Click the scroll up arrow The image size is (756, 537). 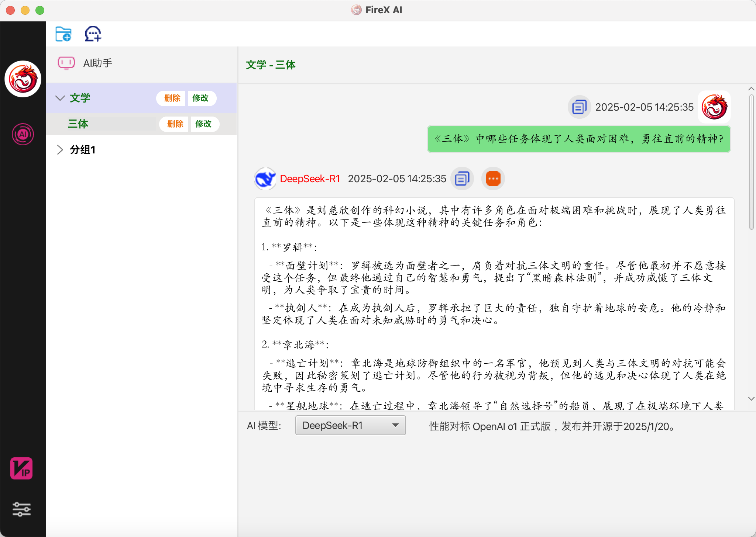pos(751,89)
